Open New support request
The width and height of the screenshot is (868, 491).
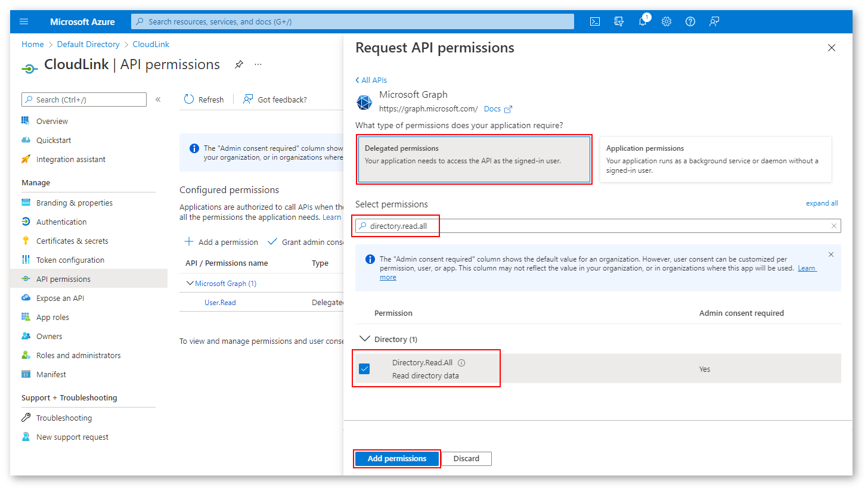coord(72,437)
